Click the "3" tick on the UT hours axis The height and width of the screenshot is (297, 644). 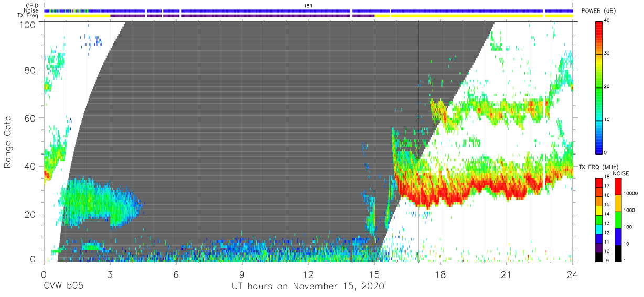pos(110,273)
